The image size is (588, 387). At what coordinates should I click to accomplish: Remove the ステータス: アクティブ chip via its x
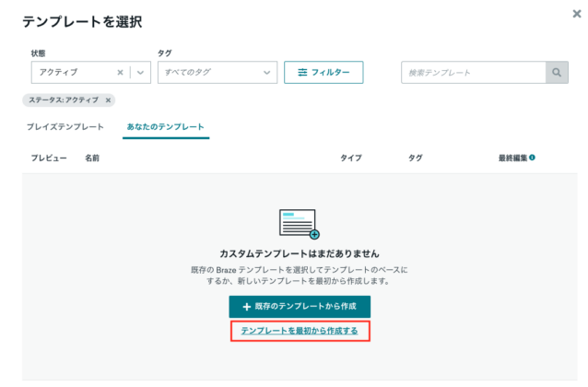[108, 100]
